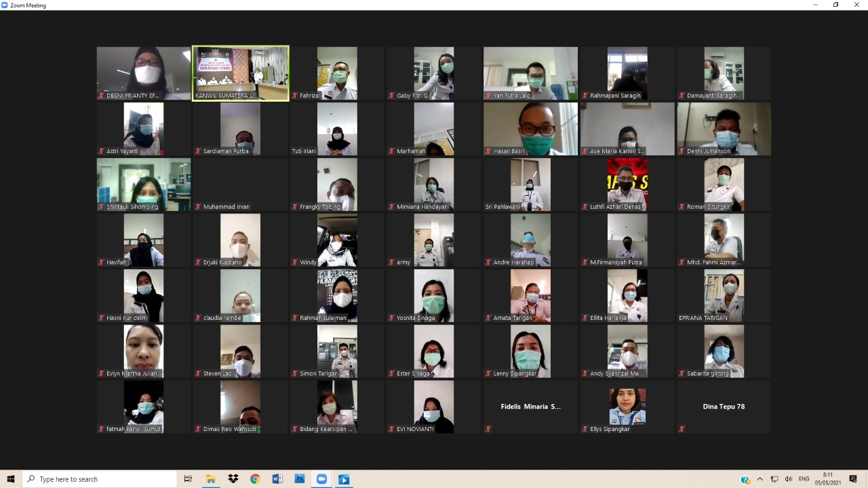Select Shintauli Sihombing video tile
Viewport: 868px width, 488px height.
coord(144,184)
